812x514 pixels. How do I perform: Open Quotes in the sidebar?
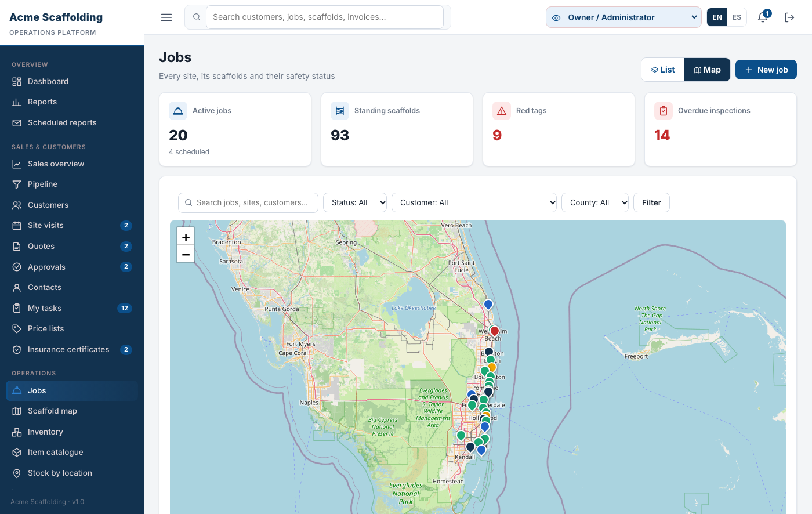(x=72, y=247)
